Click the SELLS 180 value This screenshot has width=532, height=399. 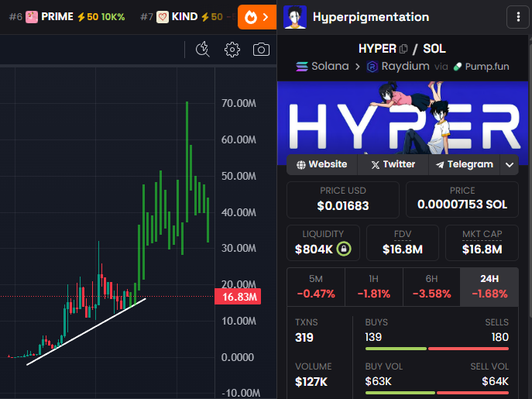pos(500,337)
